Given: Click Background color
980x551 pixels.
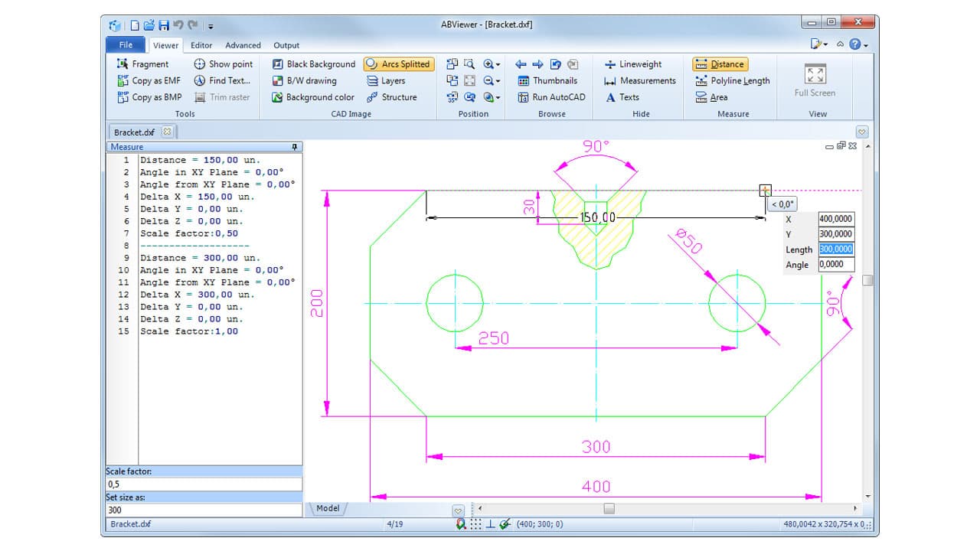Looking at the screenshot, I should (x=317, y=97).
